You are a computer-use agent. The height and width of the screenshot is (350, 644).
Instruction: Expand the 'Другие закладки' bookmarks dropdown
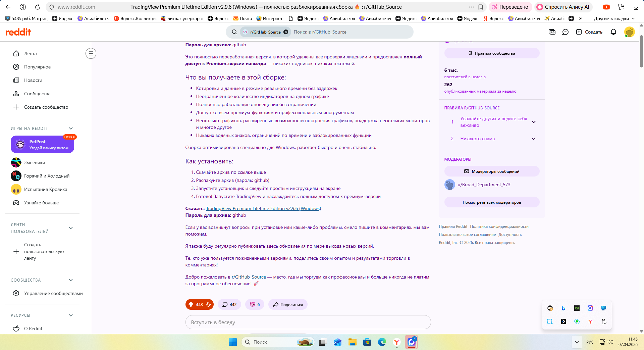[x=614, y=18]
